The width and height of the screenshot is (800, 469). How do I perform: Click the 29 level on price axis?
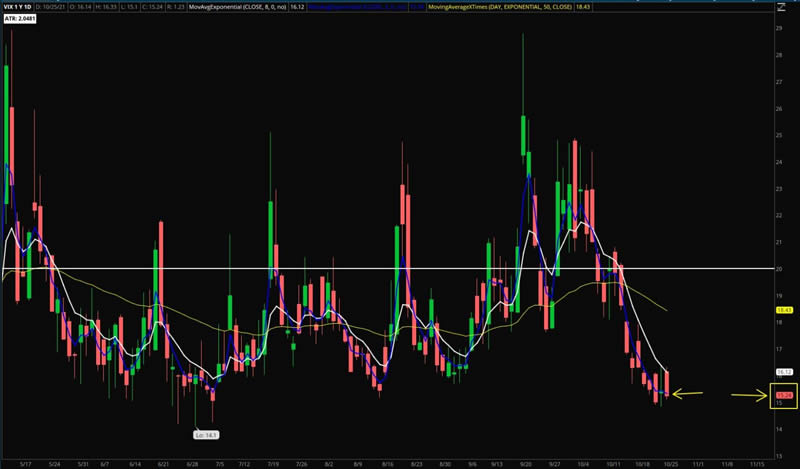pos(779,28)
